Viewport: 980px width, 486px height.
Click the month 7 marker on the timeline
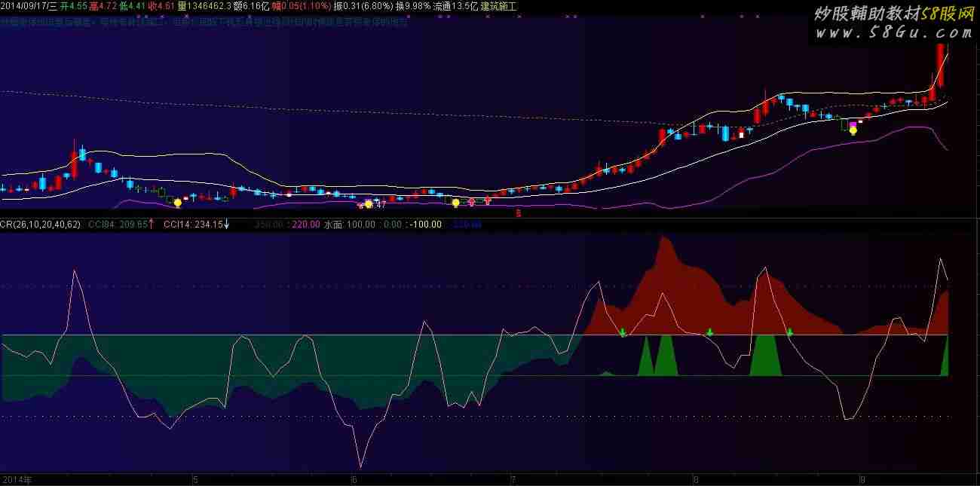(x=513, y=479)
